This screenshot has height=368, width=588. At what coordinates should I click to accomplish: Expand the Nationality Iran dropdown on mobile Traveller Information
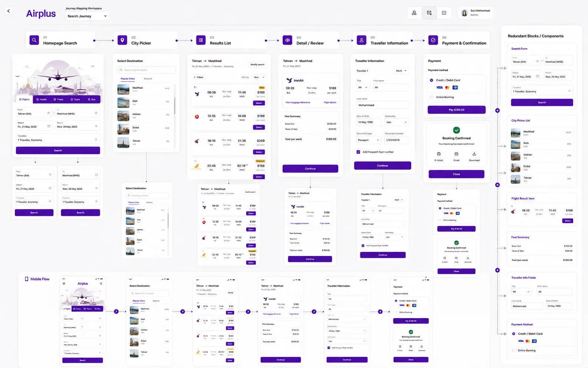click(x=347, y=341)
